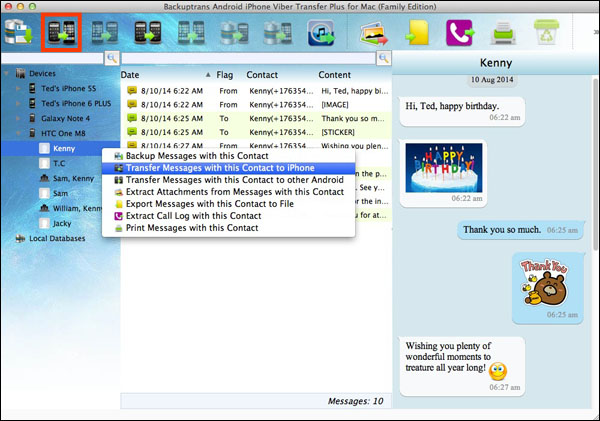Click the backup messages database toolbar icon
Screen dimensions: 600x421
pyautogui.click(x=18, y=33)
